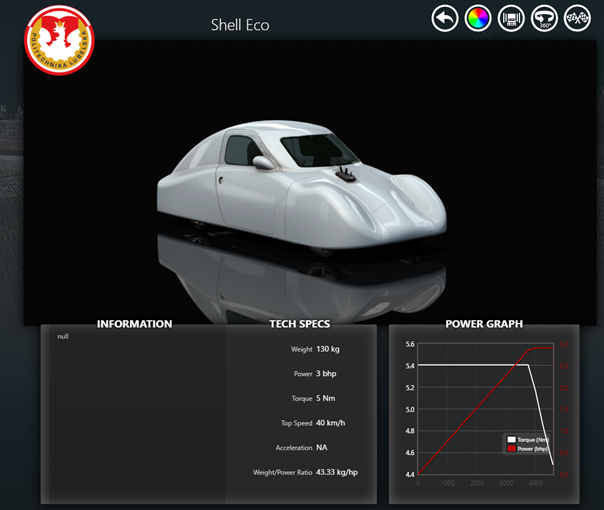Click the Weight/Power Ratio 43.33 kg/hp value
This screenshot has width=604, height=510.
tap(337, 472)
